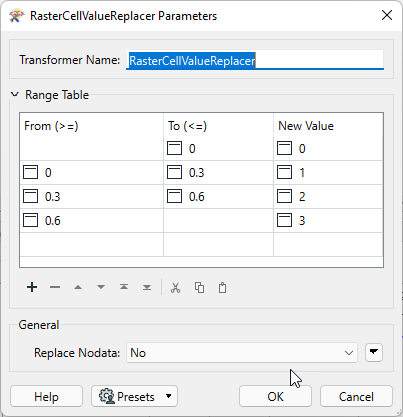Select the From cell containing 0.6

tap(92, 221)
